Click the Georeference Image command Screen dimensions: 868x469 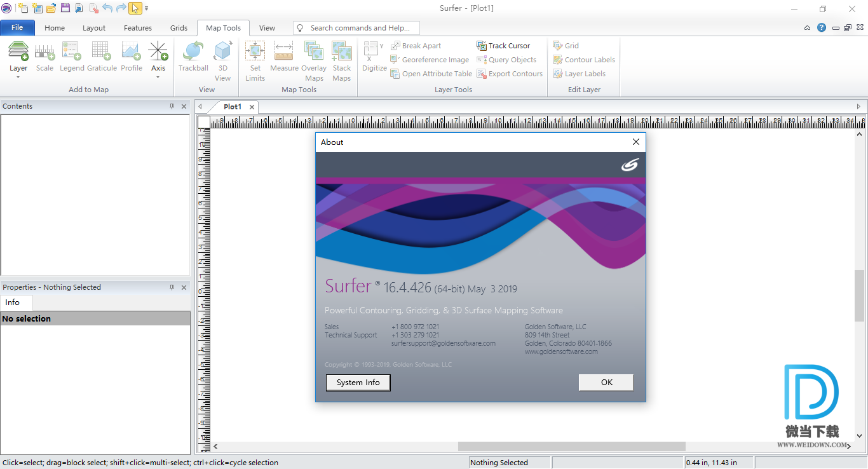click(430, 60)
